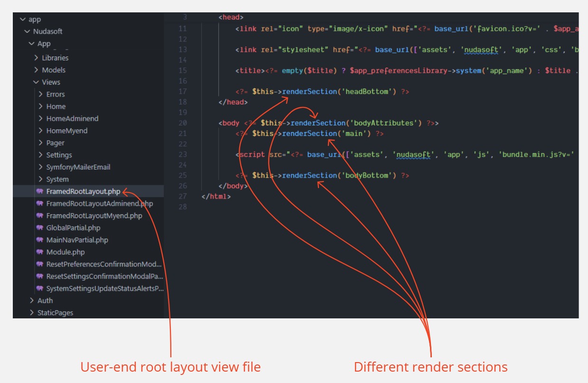588x383 pixels.
Task: Collapse the Views folder chevron
Action: tap(36, 82)
